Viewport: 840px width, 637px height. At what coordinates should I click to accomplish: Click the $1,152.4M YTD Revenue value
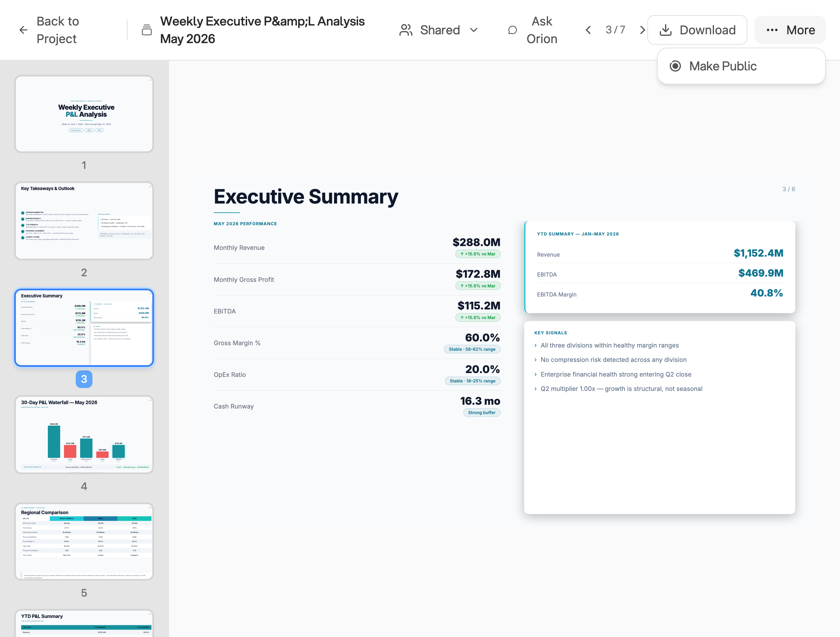758,253
